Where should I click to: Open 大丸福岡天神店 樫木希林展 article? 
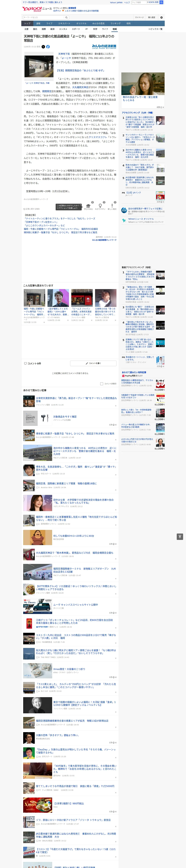75,553
